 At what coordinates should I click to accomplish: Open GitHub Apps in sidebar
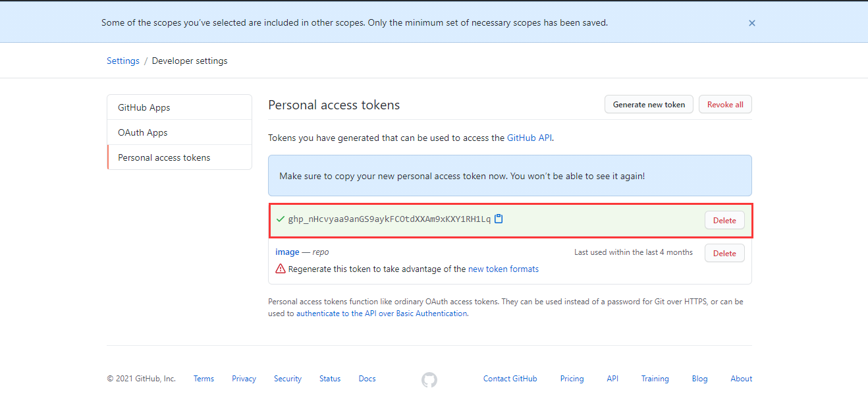tap(179, 107)
